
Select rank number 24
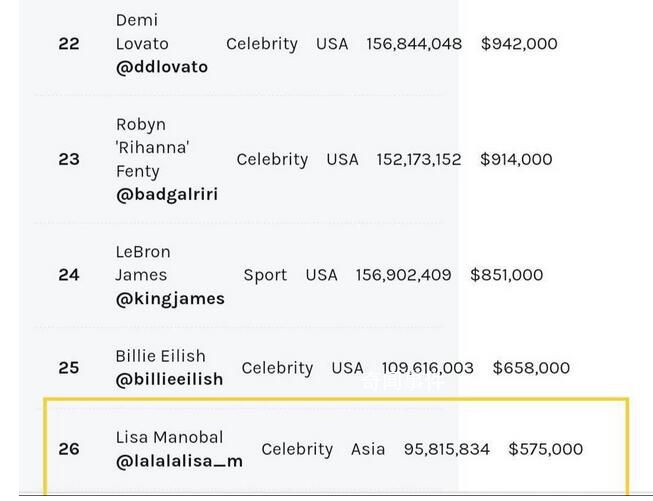[x=69, y=275]
